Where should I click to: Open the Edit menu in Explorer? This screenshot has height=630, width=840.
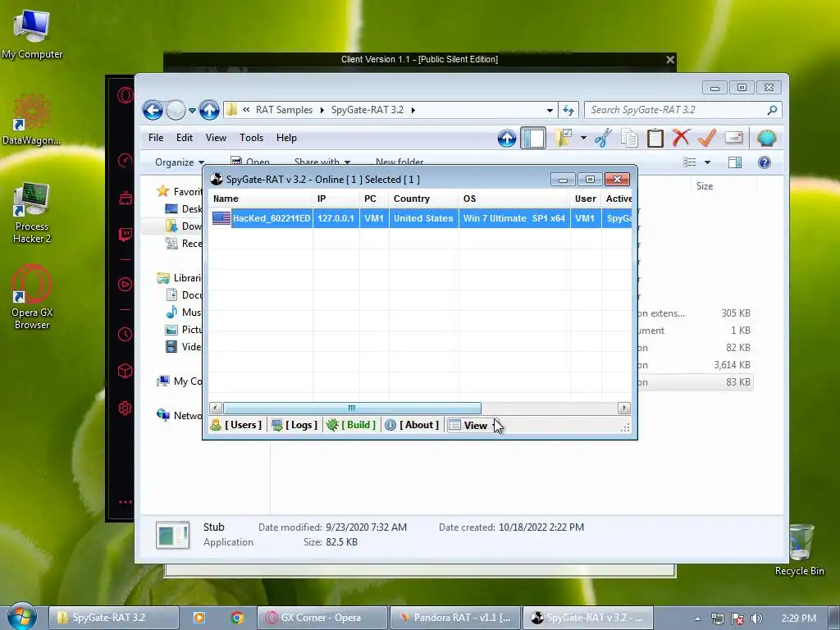[185, 138]
